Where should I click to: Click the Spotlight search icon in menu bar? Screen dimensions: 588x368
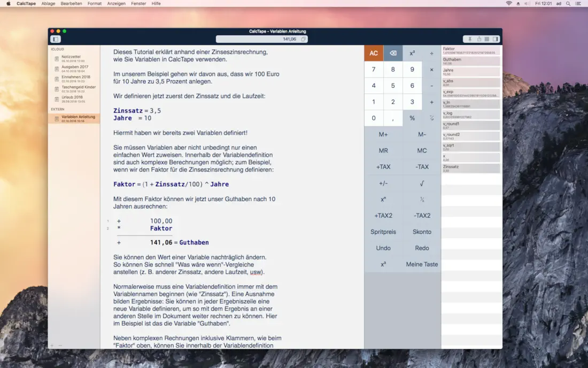point(568,3)
